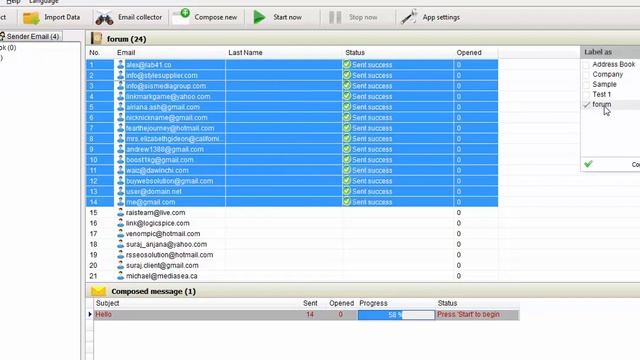Click the forum address book icon
Image resolution: width=640 pixels, height=360 pixels.
point(96,38)
